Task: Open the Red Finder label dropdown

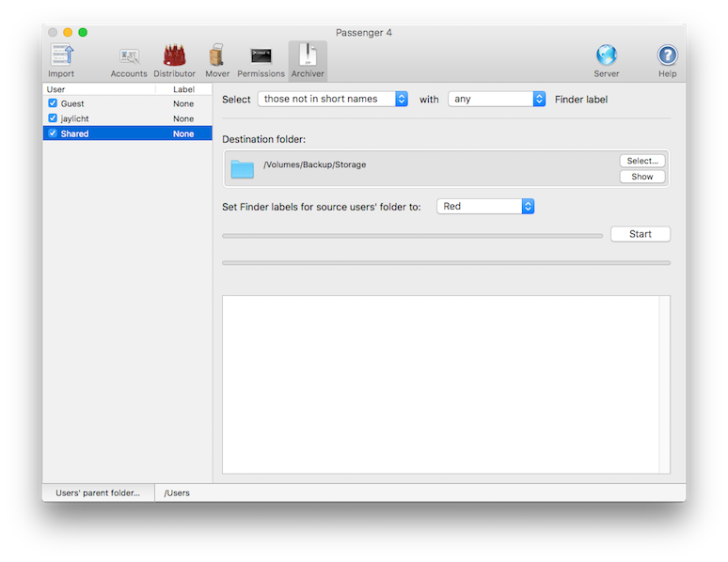Action: (x=485, y=206)
